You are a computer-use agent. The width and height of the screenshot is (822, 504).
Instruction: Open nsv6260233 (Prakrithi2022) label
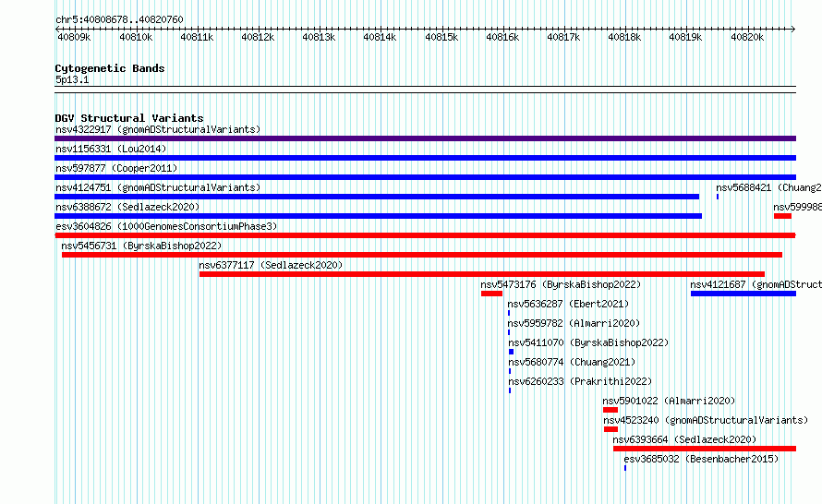point(580,381)
